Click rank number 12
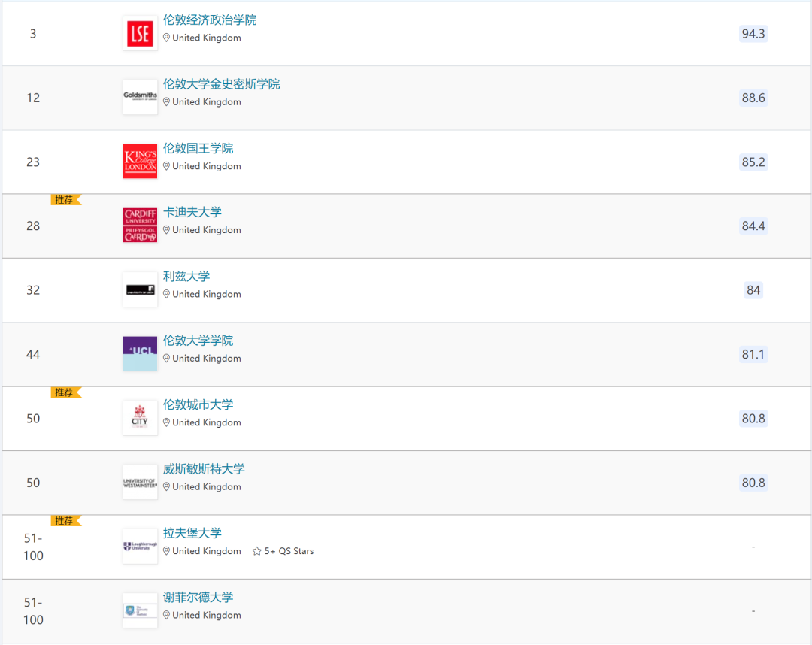The image size is (812, 645). [x=33, y=98]
